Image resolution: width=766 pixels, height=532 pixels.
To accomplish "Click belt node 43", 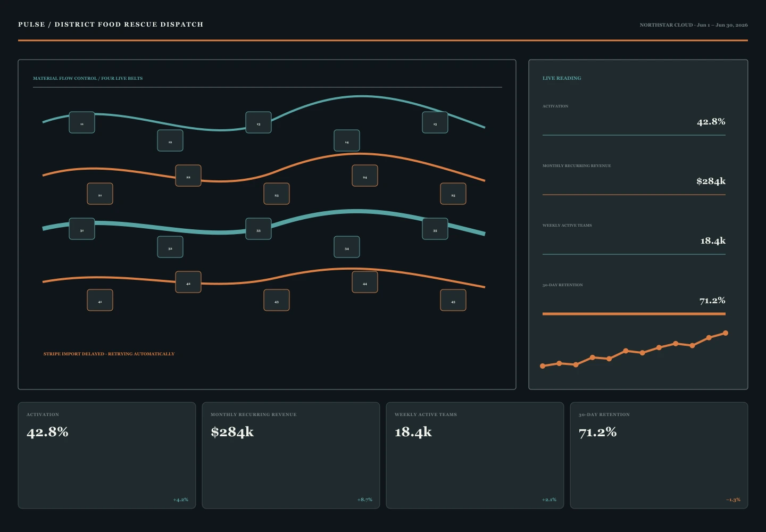I will (277, 300).
